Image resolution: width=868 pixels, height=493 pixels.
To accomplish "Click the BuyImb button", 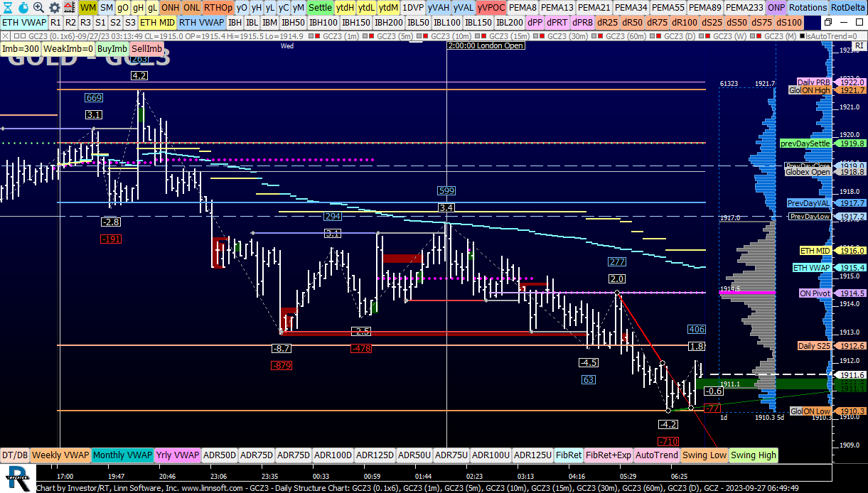I will pyautogui.click(x=112, y=49).
